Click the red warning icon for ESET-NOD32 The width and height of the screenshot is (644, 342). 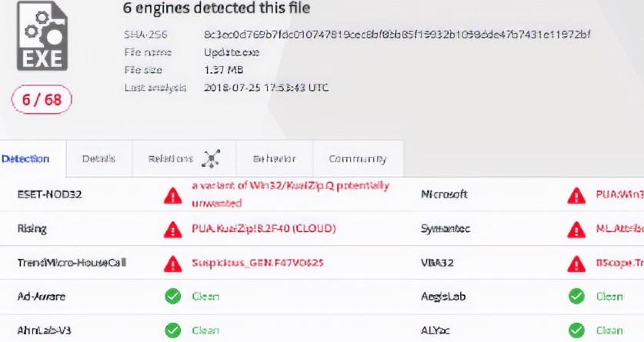(173, 195)
